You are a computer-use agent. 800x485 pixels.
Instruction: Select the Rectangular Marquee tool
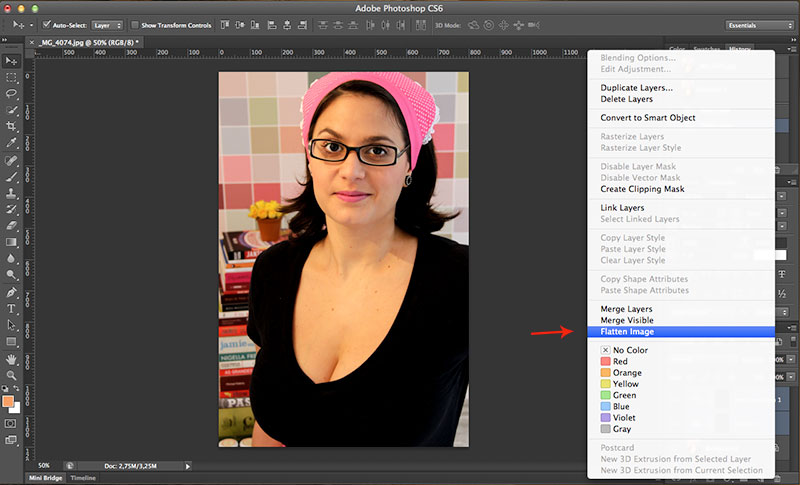12,78
